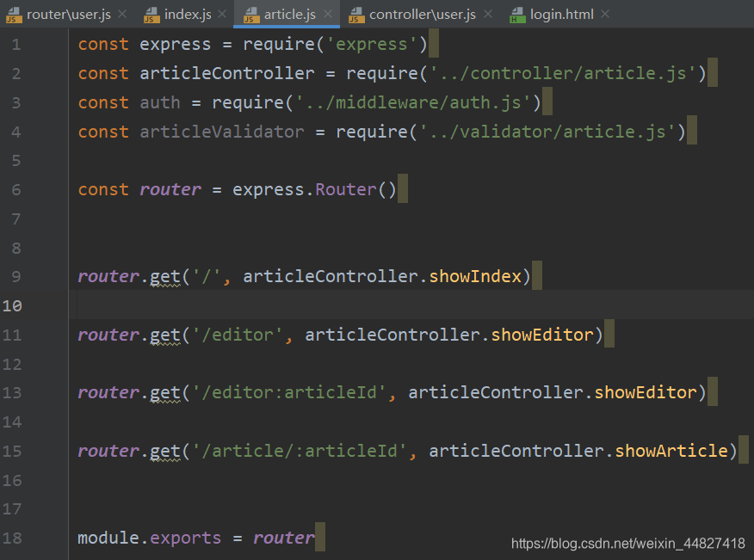
Task: Click 'Router' in express.Router() on line 6
Action: pos(346,189)
